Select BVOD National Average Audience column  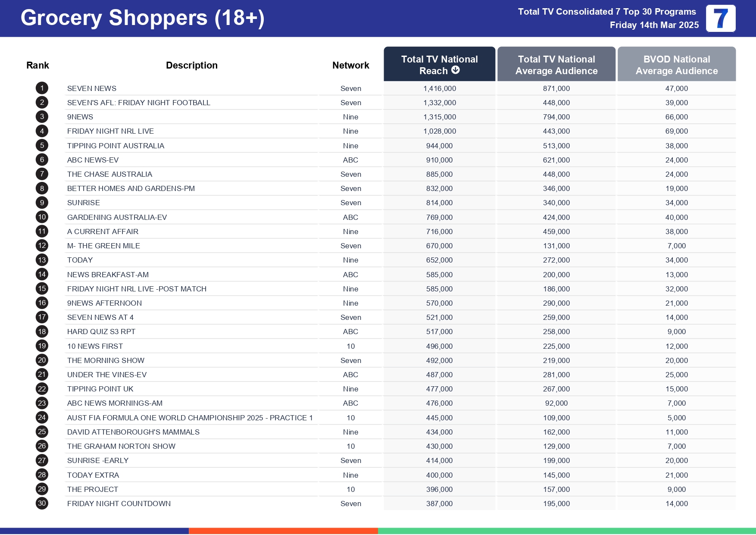pos(676,65)
